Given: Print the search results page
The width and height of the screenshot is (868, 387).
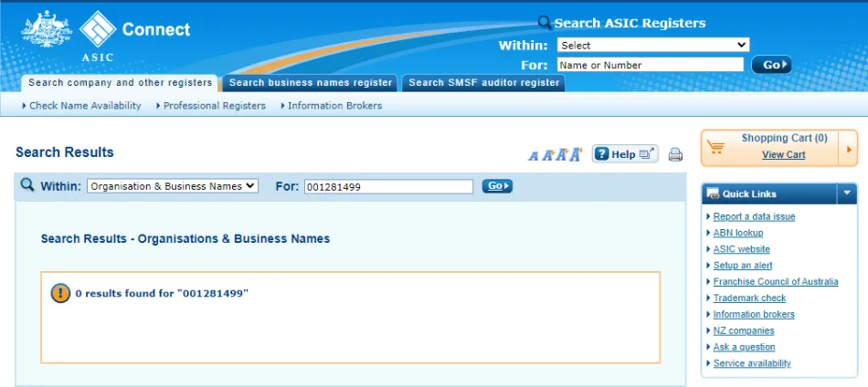Looking at the screenshot, I should pyautogui.click(x=675, y=154).
